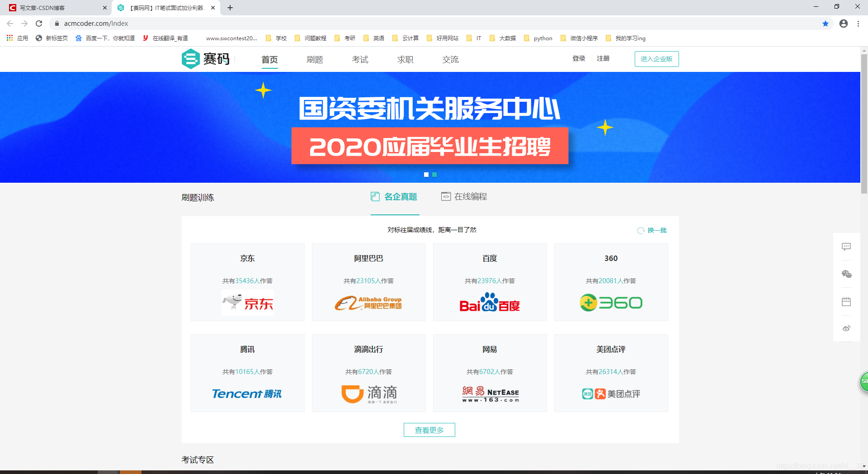This screenshot has height=474, width=868.
Task: Click the 注册 link
Action: click(603, 58)
